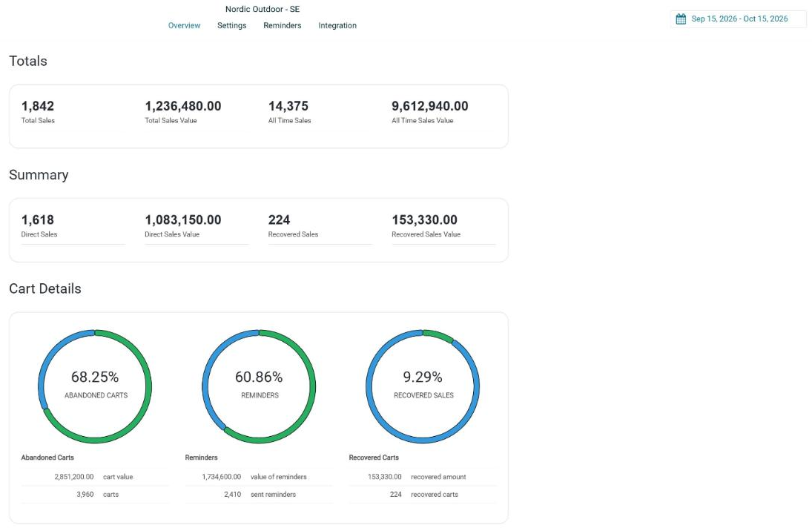
Task: Select the 1,842 Total Sales figure
Action: point(38,106)
